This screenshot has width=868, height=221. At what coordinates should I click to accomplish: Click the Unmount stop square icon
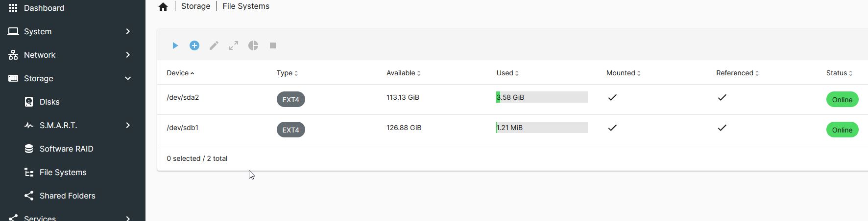click(x=273, y=45)
